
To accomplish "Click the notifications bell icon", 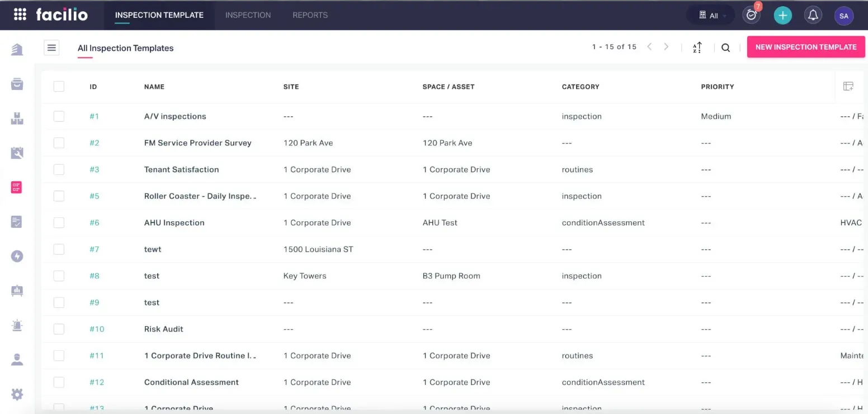I will (x=813, y=16).
